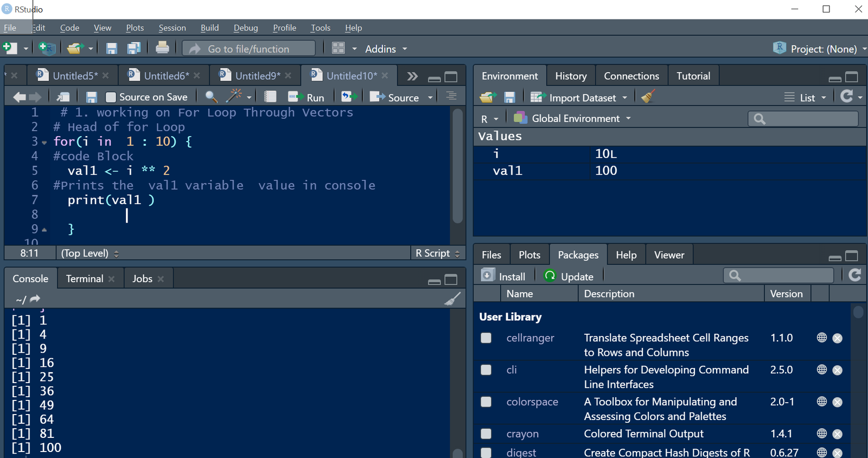868x458 pixels.
Task: Open the Plots pane tab
Action: (x=529, y=255)
